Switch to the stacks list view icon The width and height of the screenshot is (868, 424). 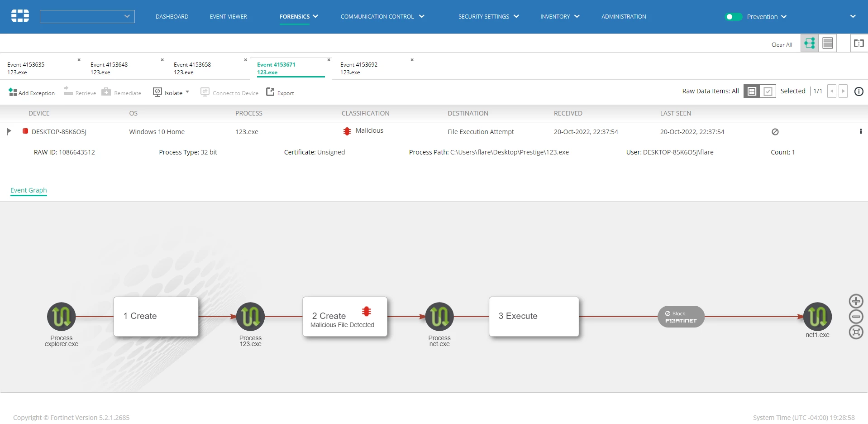tap(828, 43)
